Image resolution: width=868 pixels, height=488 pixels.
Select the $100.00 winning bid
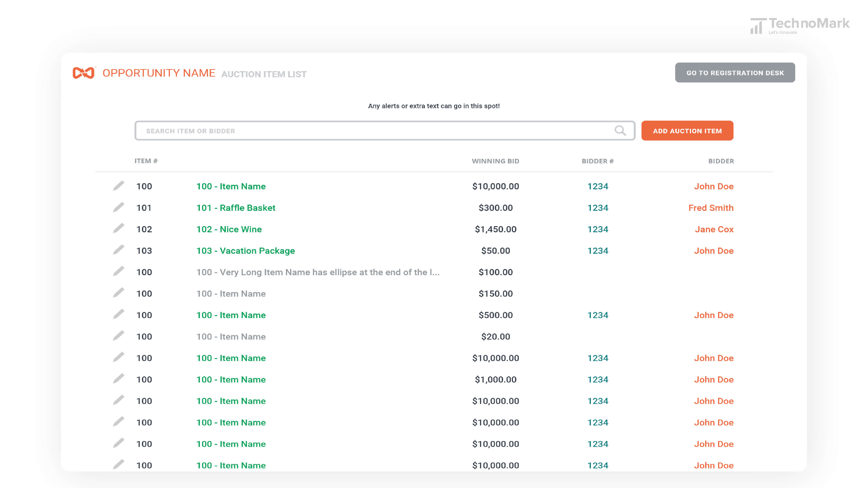point(496,272)
